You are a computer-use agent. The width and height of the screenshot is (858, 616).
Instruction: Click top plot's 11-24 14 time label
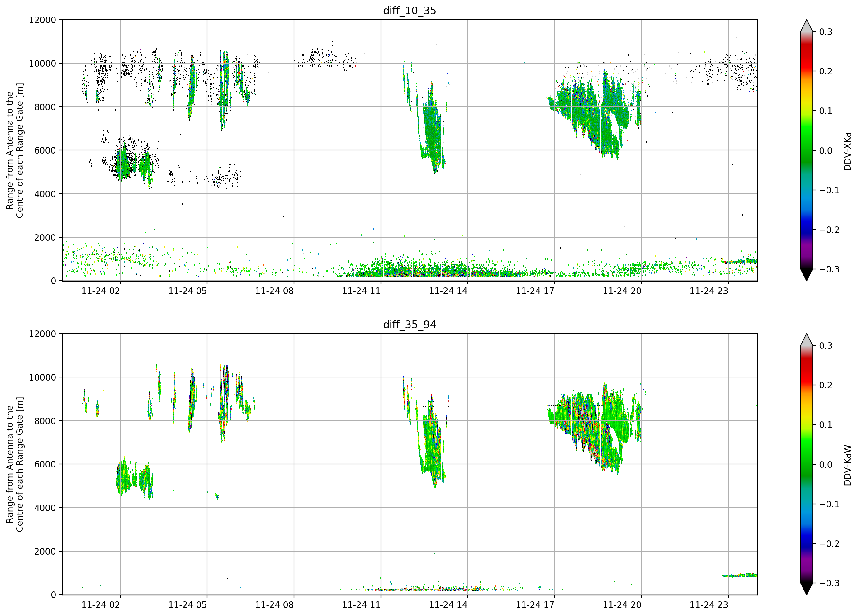coord(448,291)
